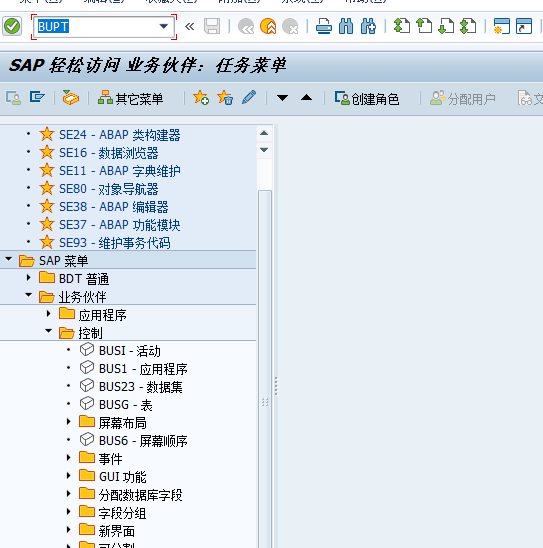Image resolution: width=543 pixels, height=548 pixels.
Task: Click the Find binoculars icon
Action: click(346, 27)
